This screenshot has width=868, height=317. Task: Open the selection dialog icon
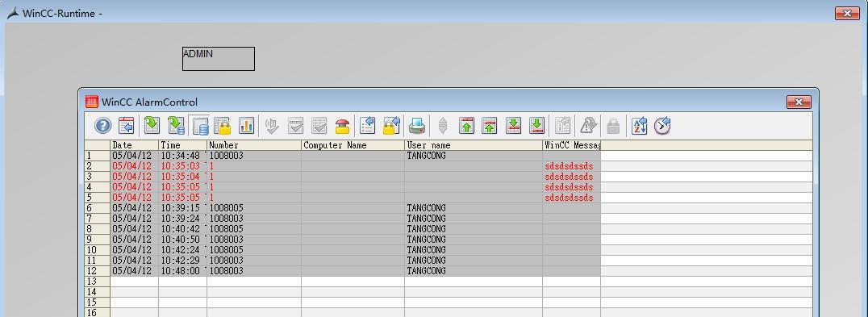click(368, 126)
